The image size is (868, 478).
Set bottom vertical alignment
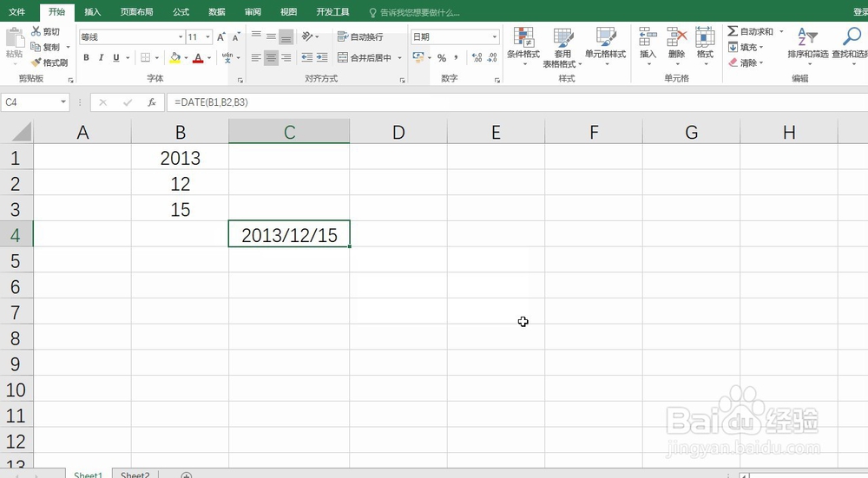[286, 36]
